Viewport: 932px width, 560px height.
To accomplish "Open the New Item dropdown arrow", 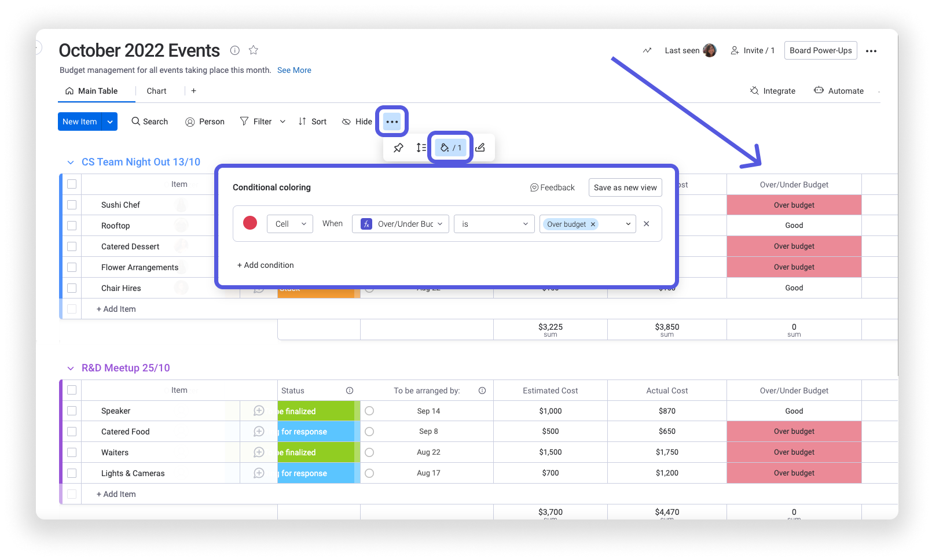I will click(x=110, y=121).
